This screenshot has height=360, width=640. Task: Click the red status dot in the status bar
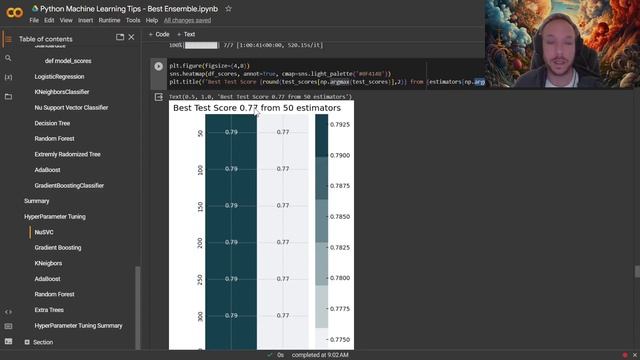(625, 355)
